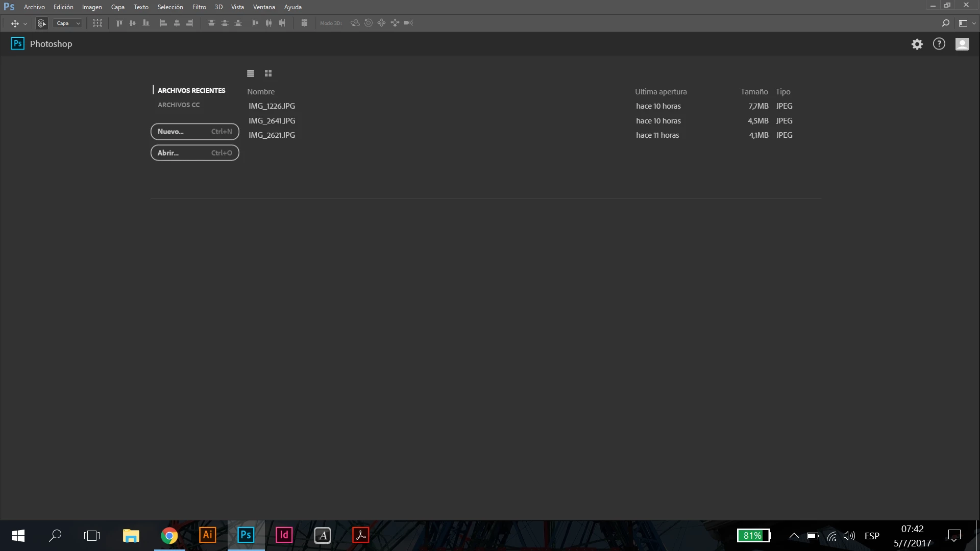Open the Ventana menu
This screenshot has height=551, width=980.
[264, 7]
